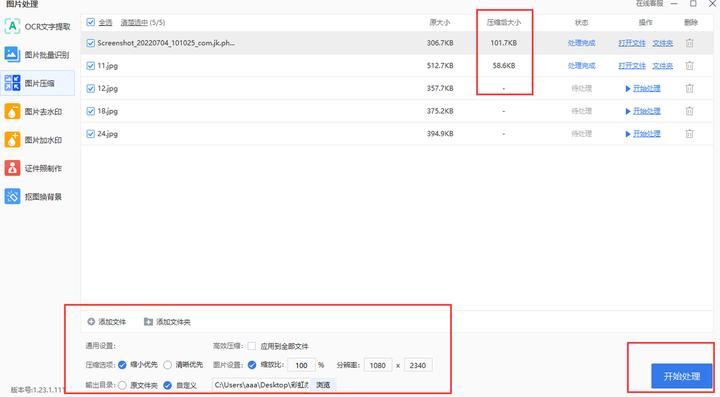Click the 306.7KB original size cell

440,43
